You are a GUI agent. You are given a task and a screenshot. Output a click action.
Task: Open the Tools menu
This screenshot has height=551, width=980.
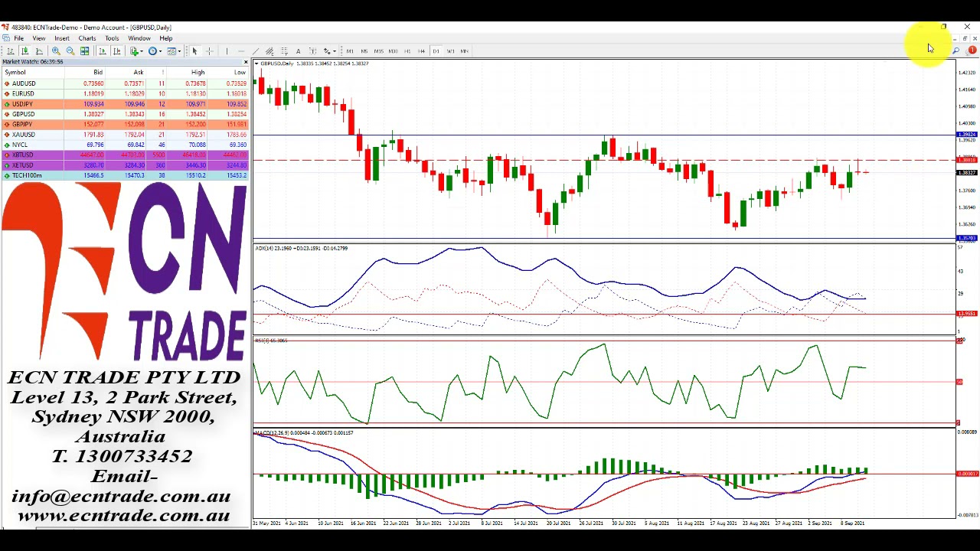[x=112, y=38]
